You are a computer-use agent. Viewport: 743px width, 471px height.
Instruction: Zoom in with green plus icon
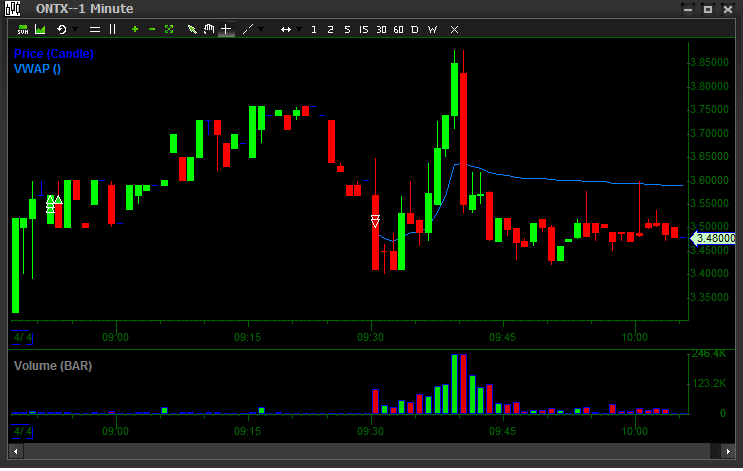tap(135, 29)
